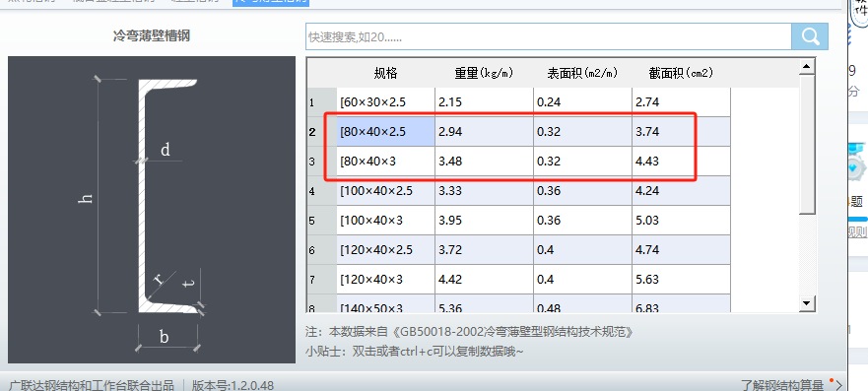Select row header number 4
Viewport: 868px width, 391px height.
coord(321,191)
